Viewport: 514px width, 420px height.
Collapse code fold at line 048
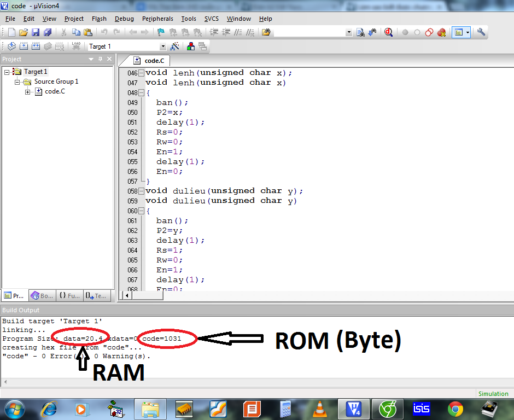coord(141,93)
